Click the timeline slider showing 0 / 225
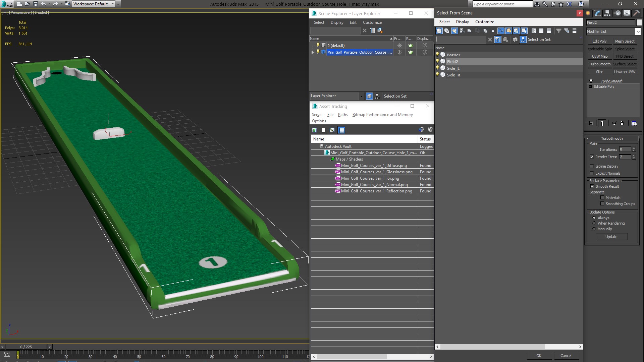The image size is (644, 362). [x=26, y=347]
